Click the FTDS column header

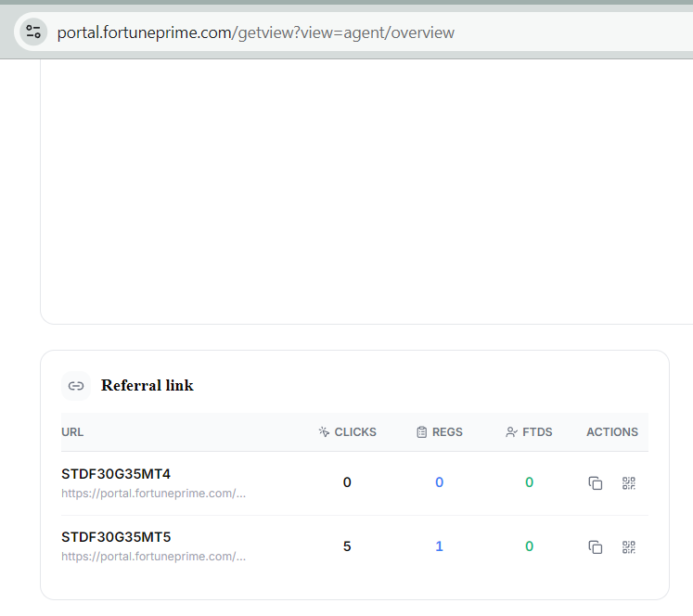coord(529,431)
